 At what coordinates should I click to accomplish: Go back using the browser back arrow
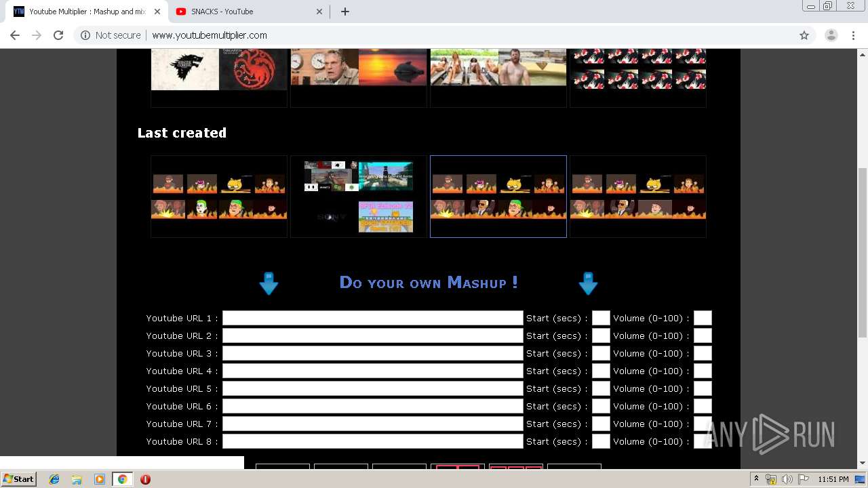coord(15,35)
